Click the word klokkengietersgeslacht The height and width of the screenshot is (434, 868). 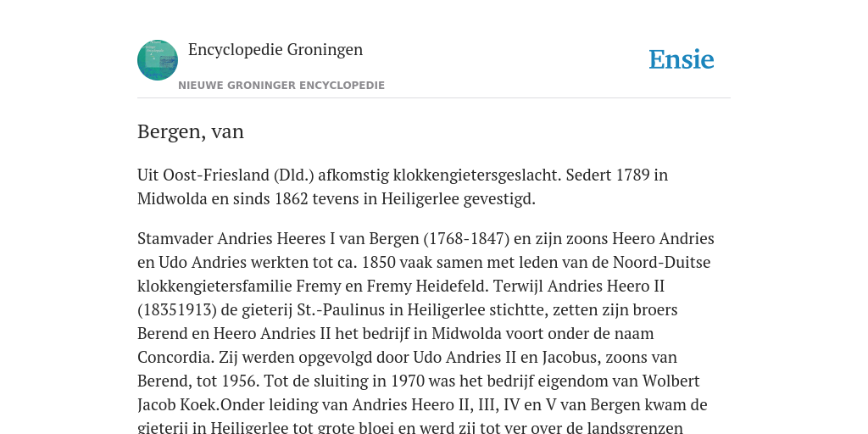(477, 175)
